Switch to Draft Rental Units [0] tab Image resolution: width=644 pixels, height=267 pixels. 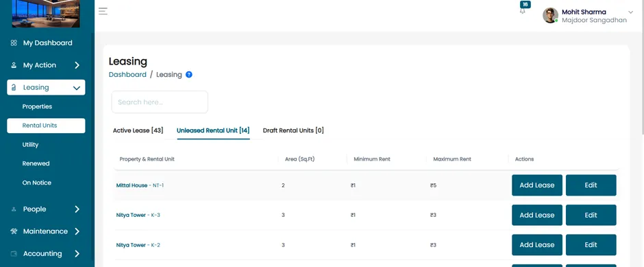(x=293, y=130)
